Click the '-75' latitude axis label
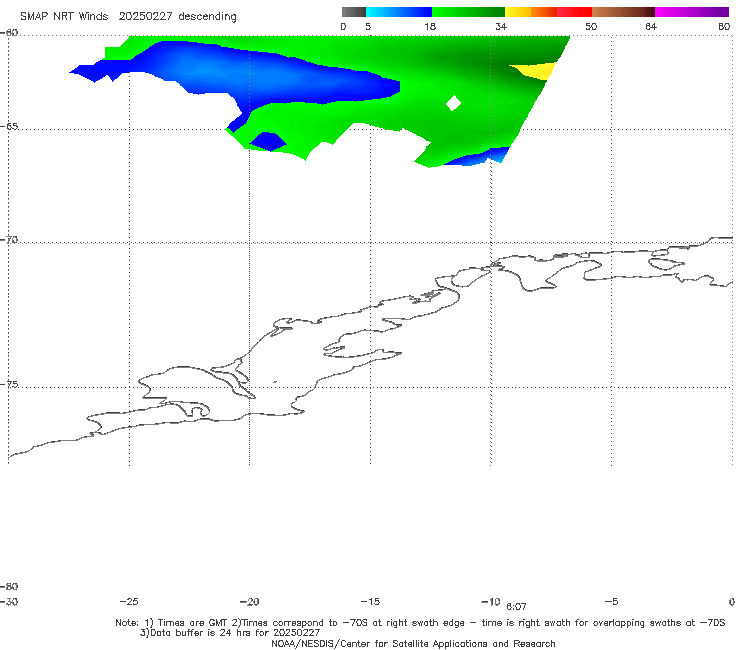The image size is (740, 650). tap(10, 384)
